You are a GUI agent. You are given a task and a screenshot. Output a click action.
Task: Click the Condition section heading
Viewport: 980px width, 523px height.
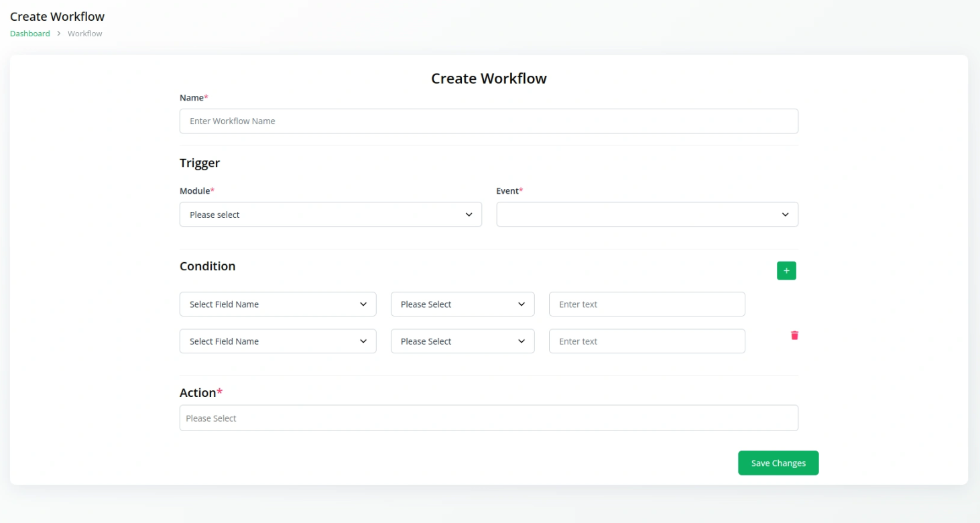point(208,266)
